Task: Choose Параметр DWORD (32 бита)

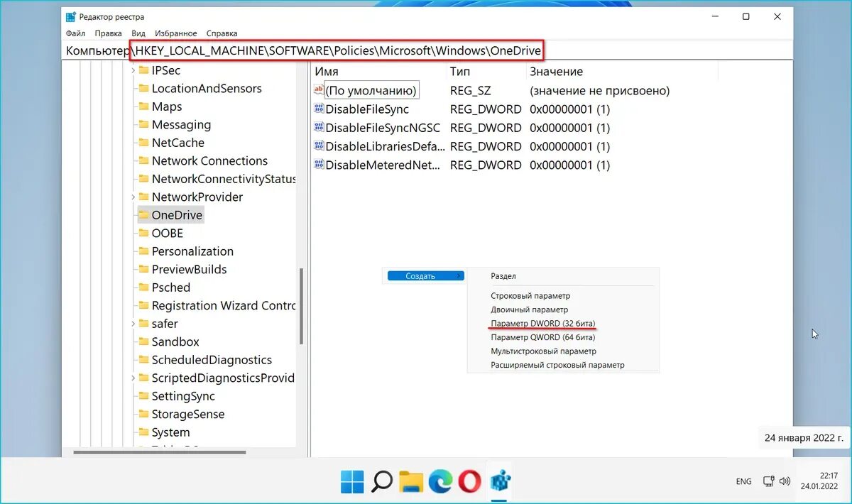Action: 543,324
